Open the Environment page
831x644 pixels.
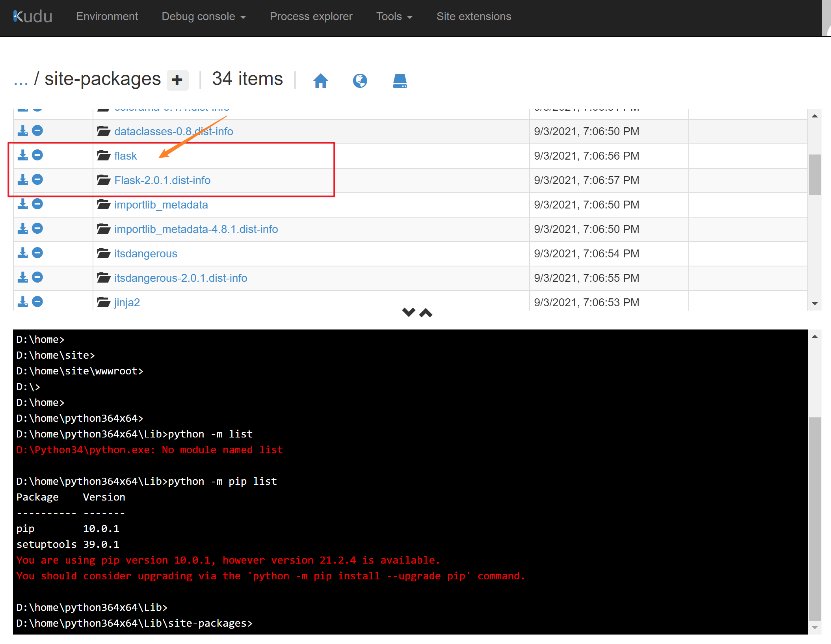107,17
